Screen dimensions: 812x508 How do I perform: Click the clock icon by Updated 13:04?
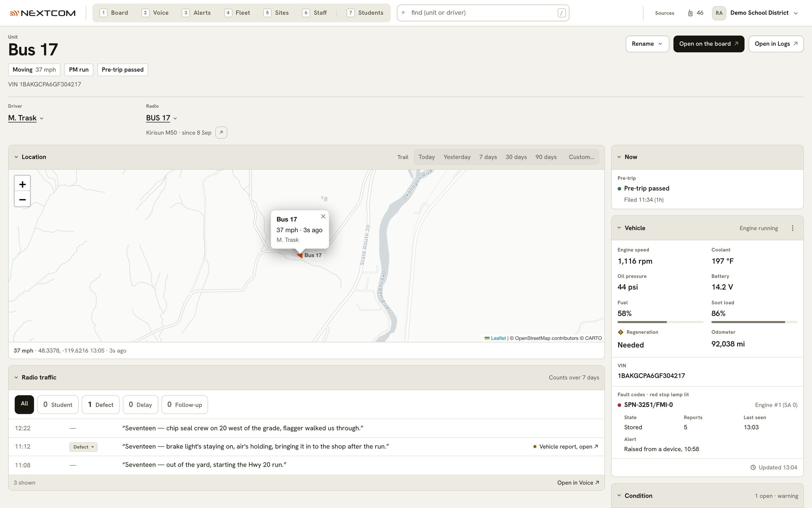(753, 467)
